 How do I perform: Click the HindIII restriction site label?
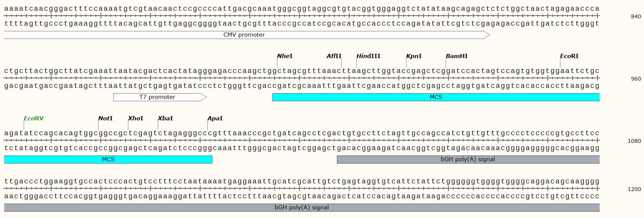(368, 56)
